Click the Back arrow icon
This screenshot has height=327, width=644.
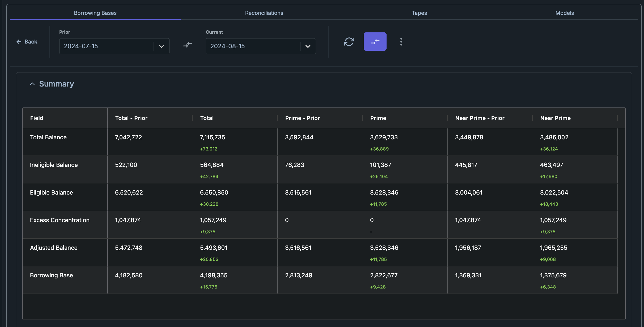click(x=19, y=42)
